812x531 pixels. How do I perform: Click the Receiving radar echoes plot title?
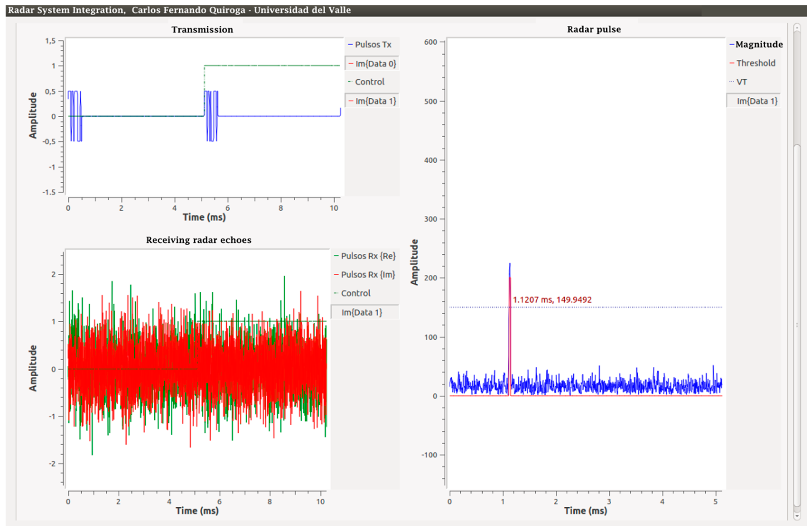click(199, 240)
